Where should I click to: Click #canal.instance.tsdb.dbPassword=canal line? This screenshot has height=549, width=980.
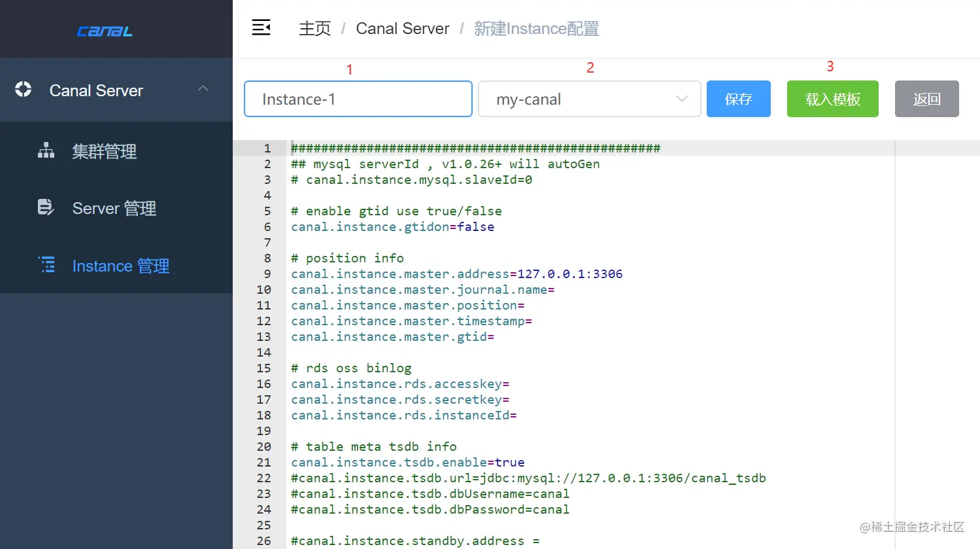[x=430, y=509]
